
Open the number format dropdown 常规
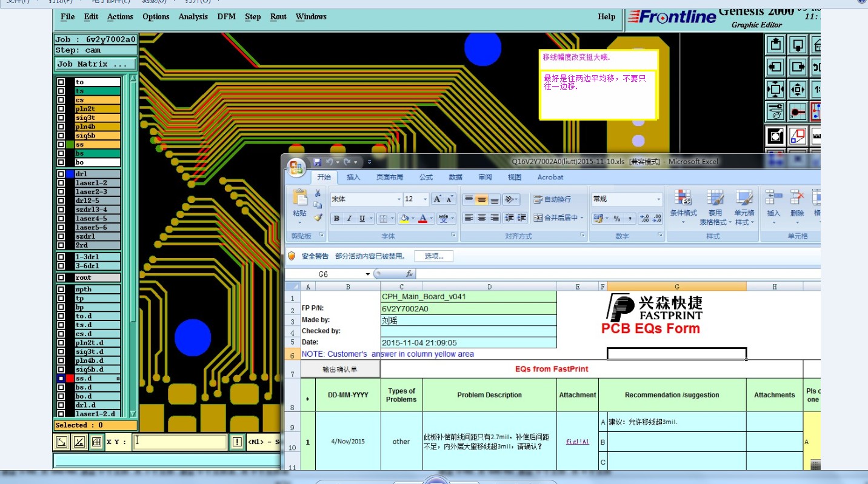659,199
